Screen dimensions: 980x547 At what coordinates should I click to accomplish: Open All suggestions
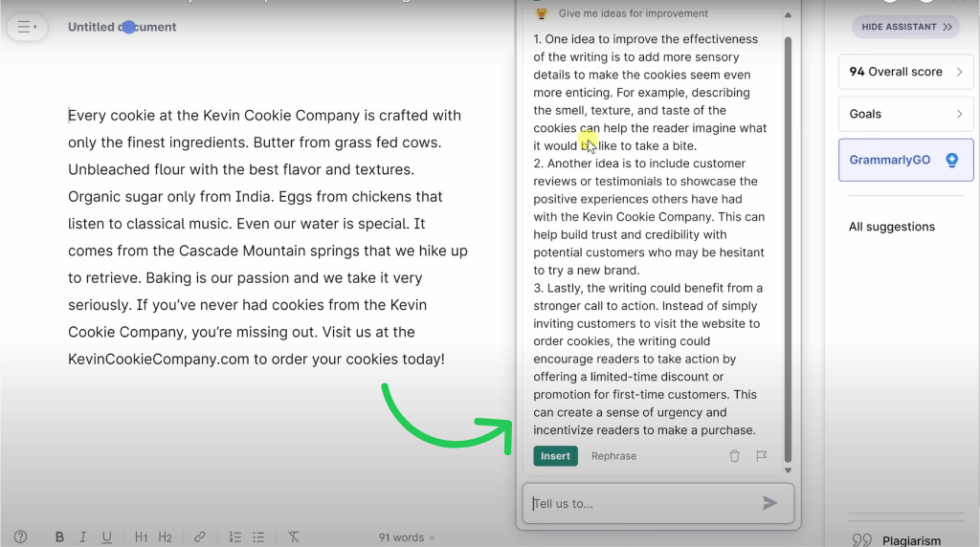[x=892, y=227]
